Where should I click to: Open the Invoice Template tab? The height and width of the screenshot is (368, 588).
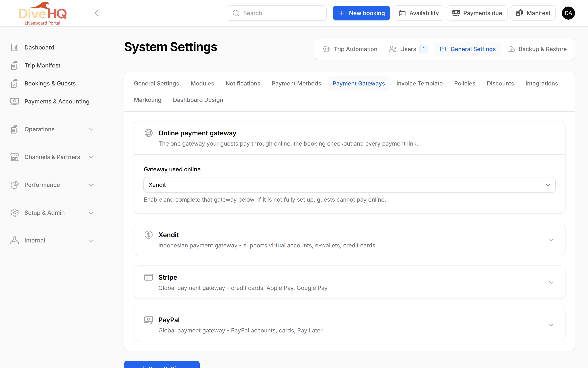click(x=419, y=83)
